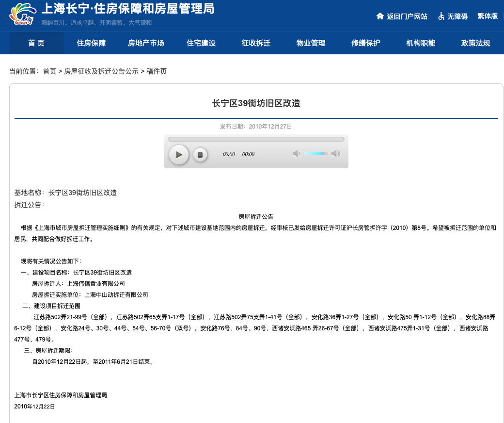Open 机构职能 from the navigation bar
Screen dimensions: 504x423
[421, 43]
